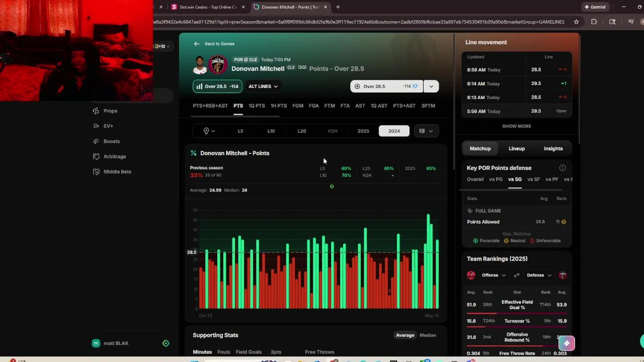Switch to the Lineup tab

click(x=517, y=148)
